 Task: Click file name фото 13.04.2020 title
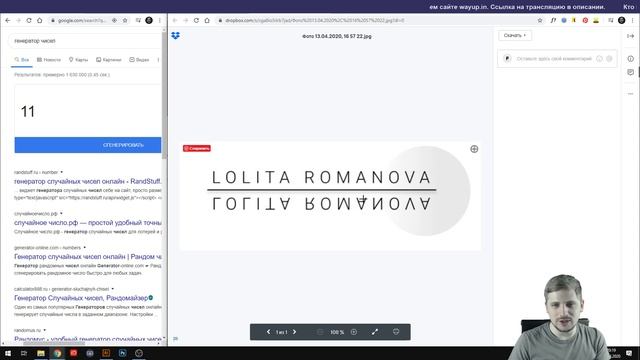(x=337, y=36)
